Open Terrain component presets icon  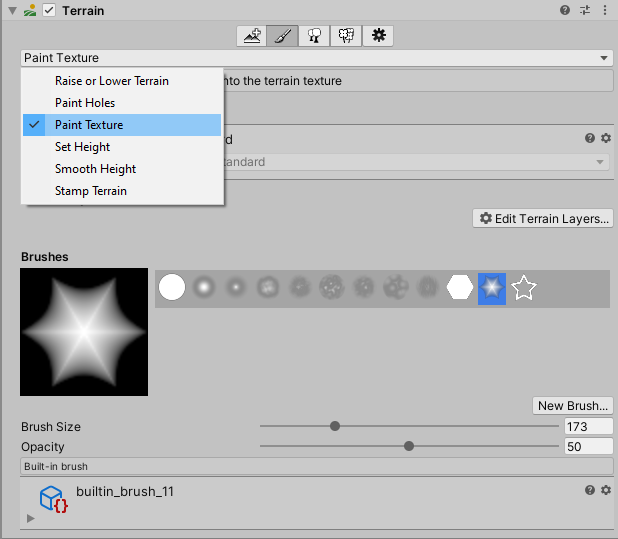coord(585,10)
